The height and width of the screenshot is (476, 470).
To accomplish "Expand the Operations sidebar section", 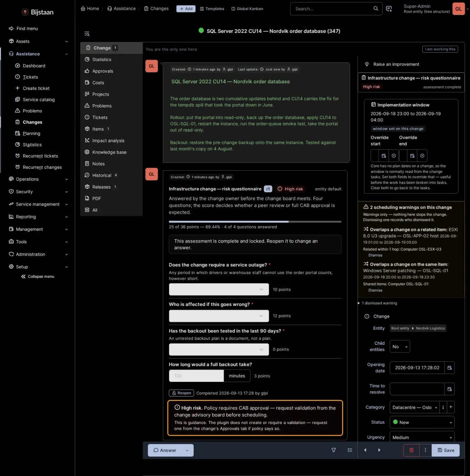I will 38,179.
